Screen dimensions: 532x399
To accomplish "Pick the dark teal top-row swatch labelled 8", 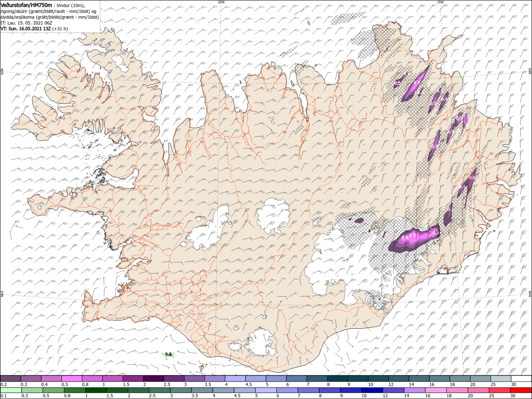I will click(x=337, y=379).
